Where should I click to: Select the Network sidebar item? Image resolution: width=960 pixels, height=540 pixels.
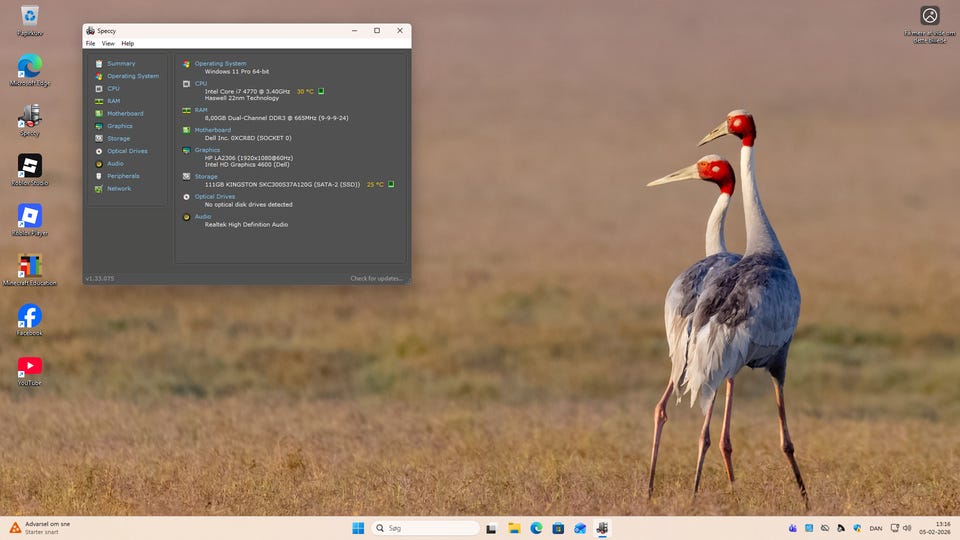coord(119,189)
